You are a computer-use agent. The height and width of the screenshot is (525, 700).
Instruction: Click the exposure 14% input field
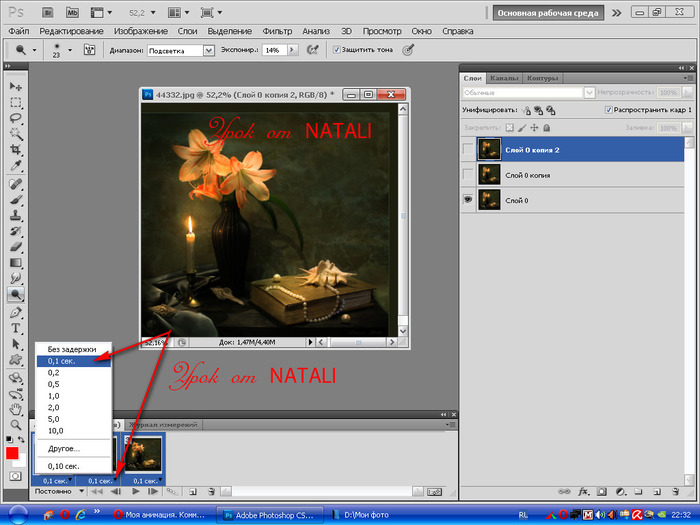click(x=274, y=50)
